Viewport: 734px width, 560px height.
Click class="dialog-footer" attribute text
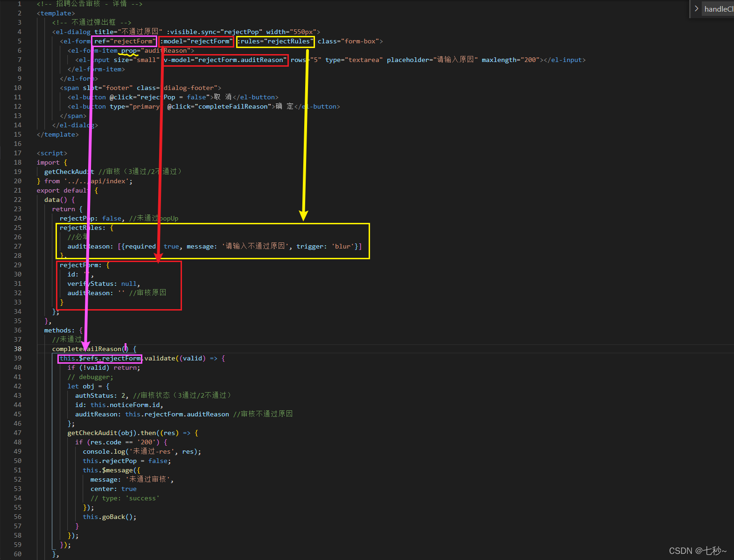(177, 88)
